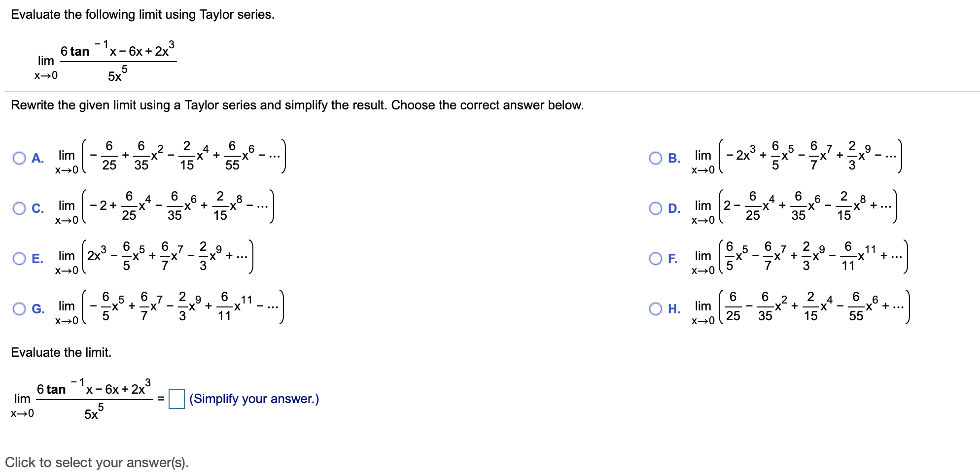Select answer choice F radio button
This screenshot has height=473, width=980.
click(x=656, y=259)
